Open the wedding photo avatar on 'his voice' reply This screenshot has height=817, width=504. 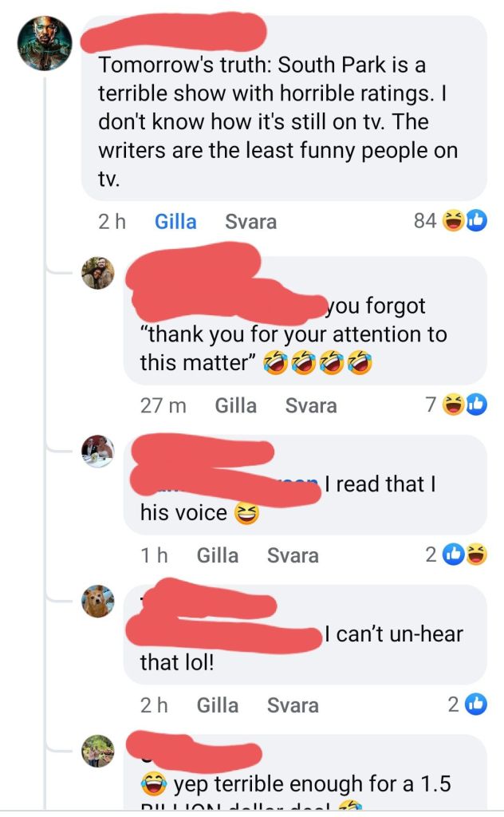coord(98,452)
